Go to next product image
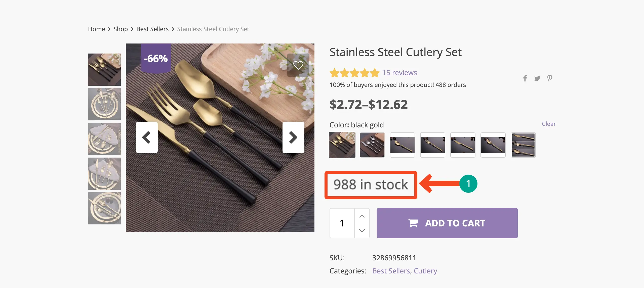 [x=293, y=137]
